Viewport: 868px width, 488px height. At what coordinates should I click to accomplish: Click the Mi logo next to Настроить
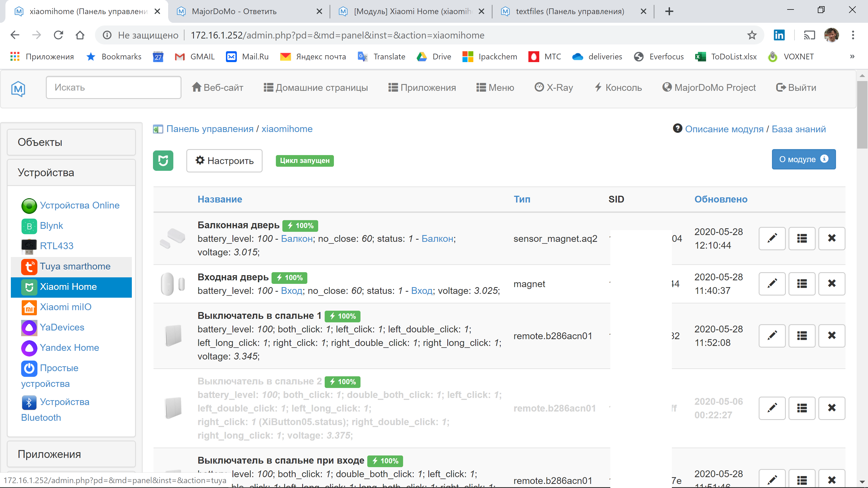163,161
